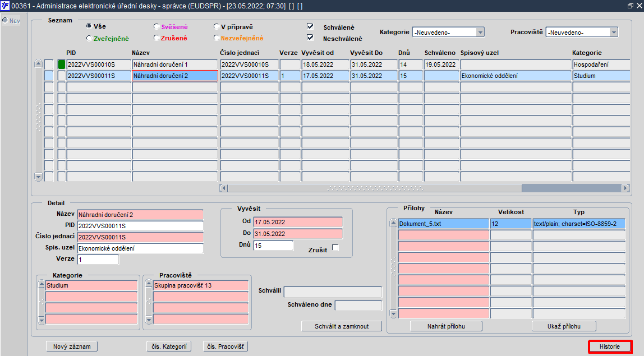644x356 pixels.
Task: Click scroll-down arrow in Kategorie detail list
Action: point(40,319)
